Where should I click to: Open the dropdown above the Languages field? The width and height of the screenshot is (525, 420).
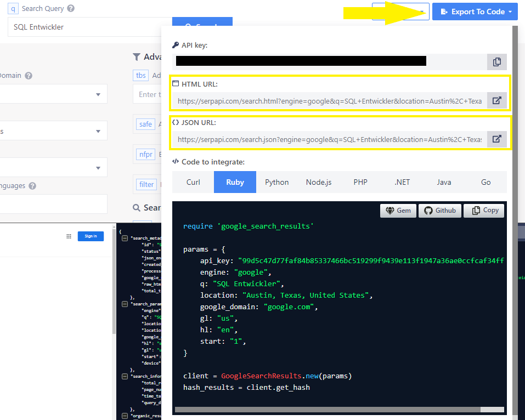coord(54,167)
